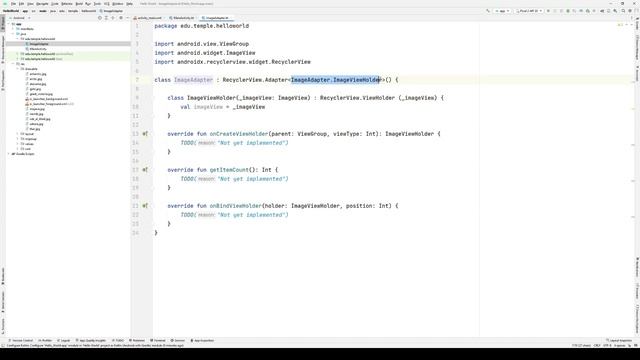Open App Quality Insights tool window

coord(91,340)
